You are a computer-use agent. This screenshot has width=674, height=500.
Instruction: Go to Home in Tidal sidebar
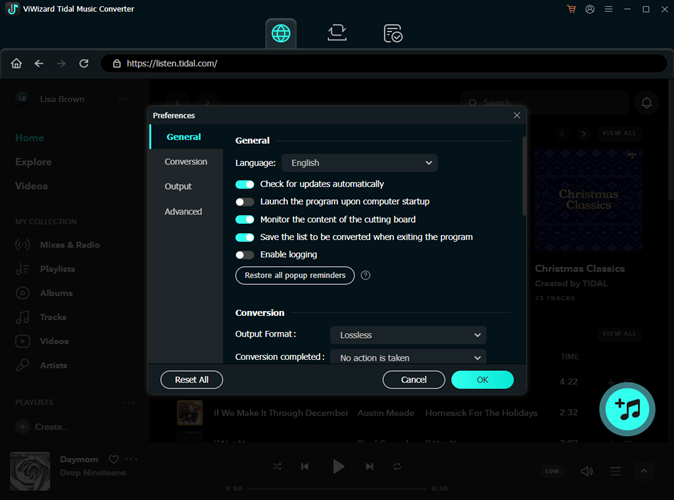pos(30,138)
